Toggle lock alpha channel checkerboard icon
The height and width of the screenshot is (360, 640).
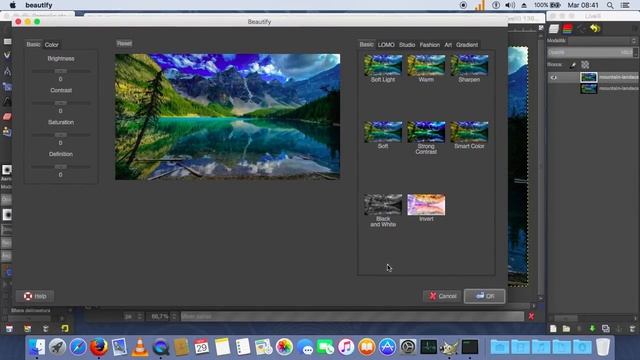(585, 64)
